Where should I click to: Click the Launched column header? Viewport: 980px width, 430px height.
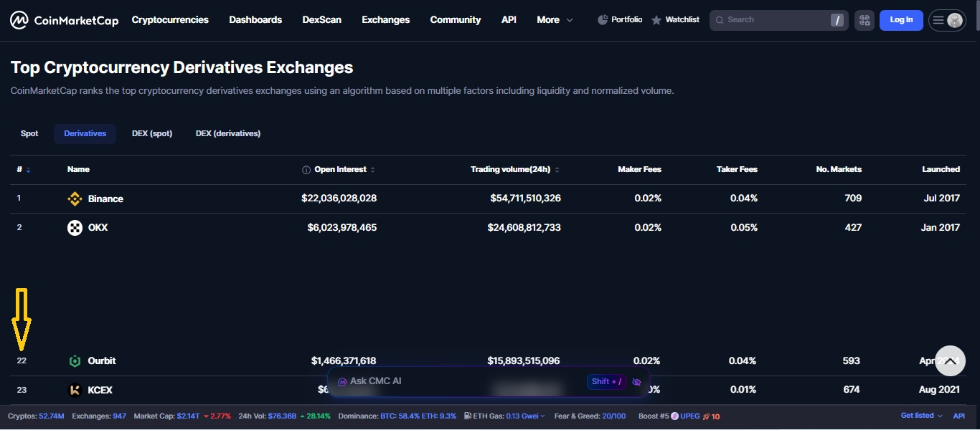tap(941, 170)
